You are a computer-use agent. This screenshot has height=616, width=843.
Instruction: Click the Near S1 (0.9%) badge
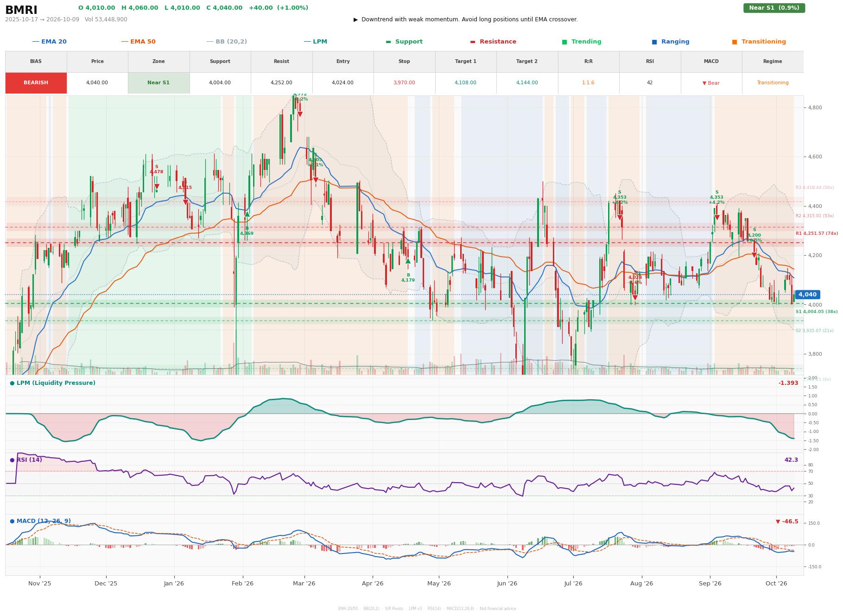774,8
